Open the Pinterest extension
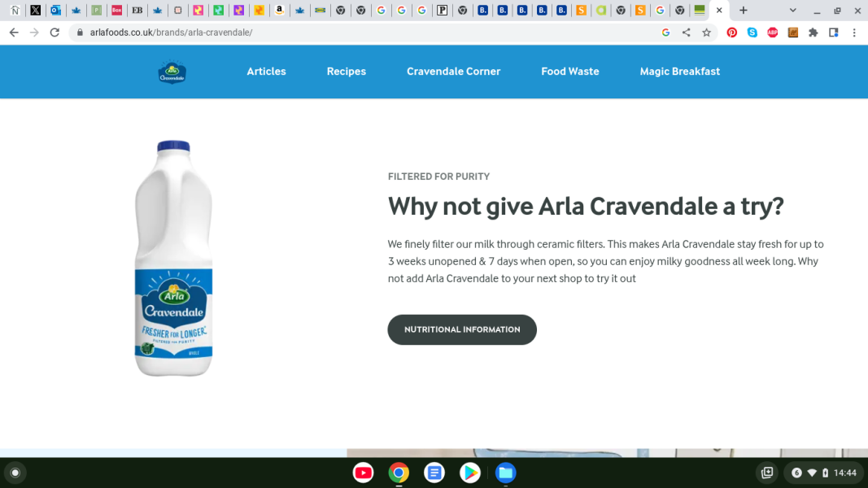 [732, 33]
